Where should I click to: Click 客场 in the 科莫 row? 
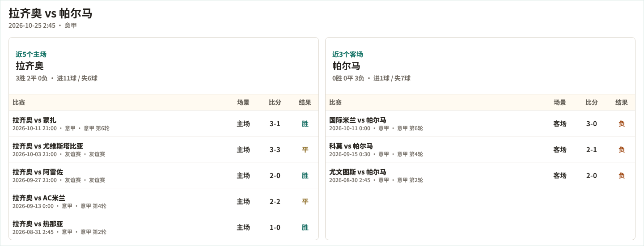click(x=560, y=149)
